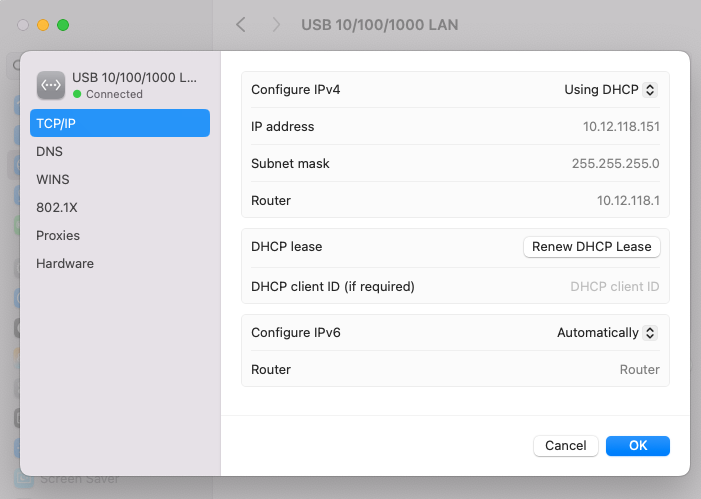Click the USB LAN network adapter icon
This screenshot has height=499, width=701.
click(x=51, y=85)
